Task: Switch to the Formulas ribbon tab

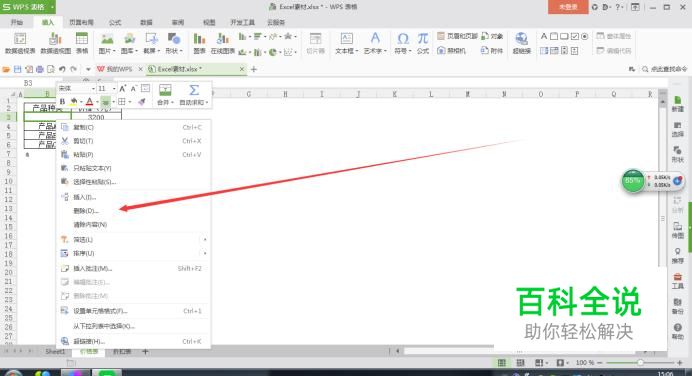Action: (x=115, y=22)
